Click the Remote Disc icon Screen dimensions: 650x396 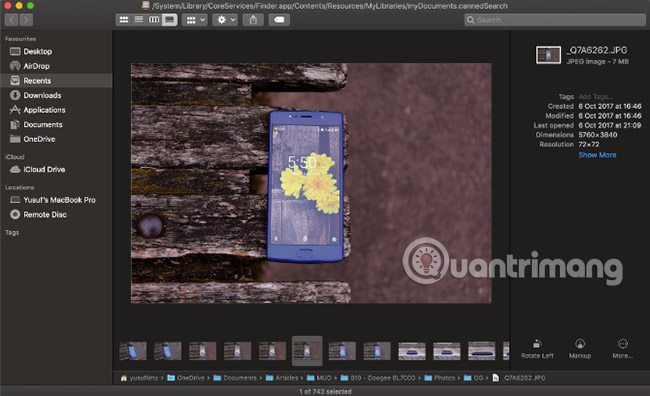pos(15,214)
